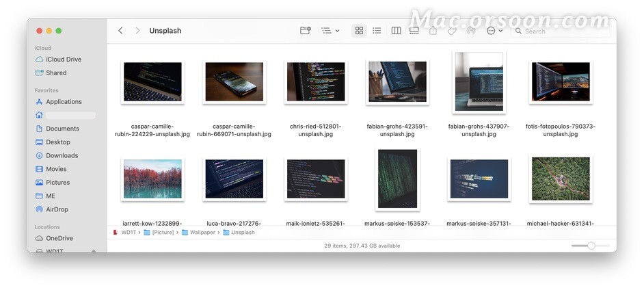Click the Desktop sidebar icon
Screen dimensions: 644x288
pos(40,142)
